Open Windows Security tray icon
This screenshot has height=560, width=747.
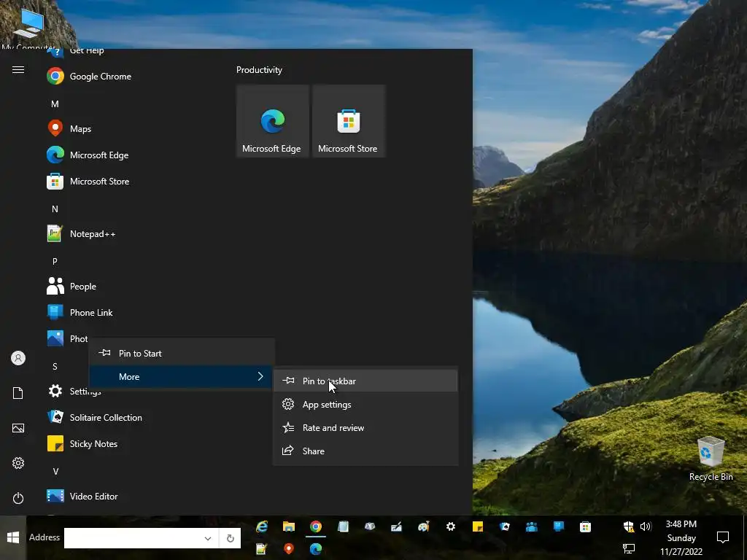[629, 526]
